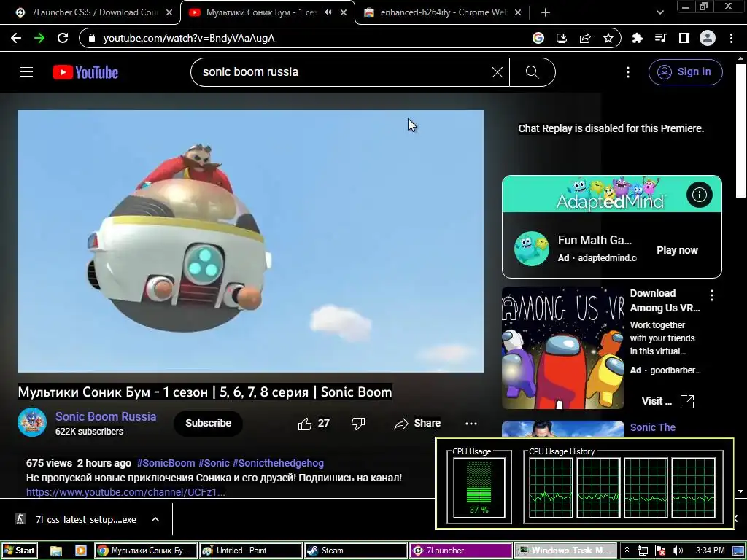
Task: Open Chrome profile avatar
Action: tap(708, 38)
